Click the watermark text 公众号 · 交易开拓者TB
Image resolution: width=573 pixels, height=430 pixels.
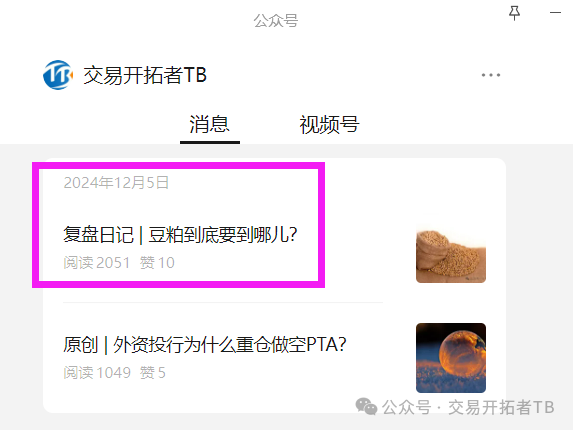tap(468, 407)
